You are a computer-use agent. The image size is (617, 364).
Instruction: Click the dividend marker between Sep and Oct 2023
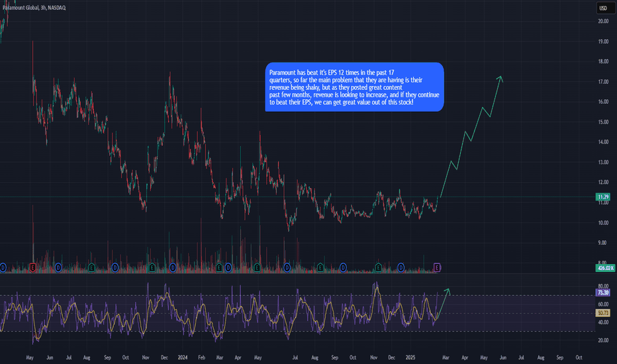(115, 268)
